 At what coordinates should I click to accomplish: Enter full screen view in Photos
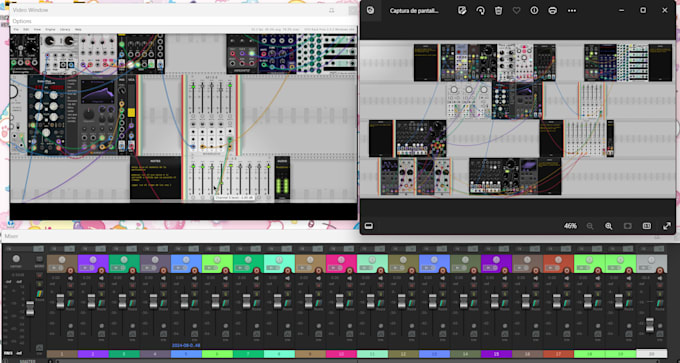667,226
